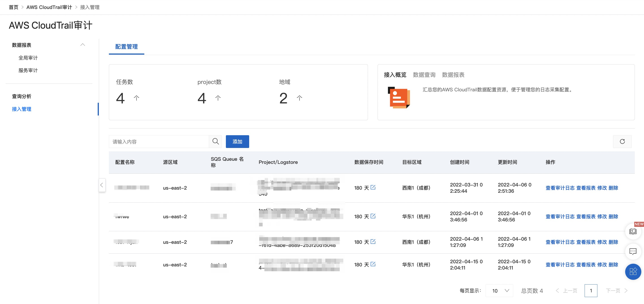Collapse the 数据报表 menu group
Viewport: 644px width, 304px height.
(x=82, y=45)
